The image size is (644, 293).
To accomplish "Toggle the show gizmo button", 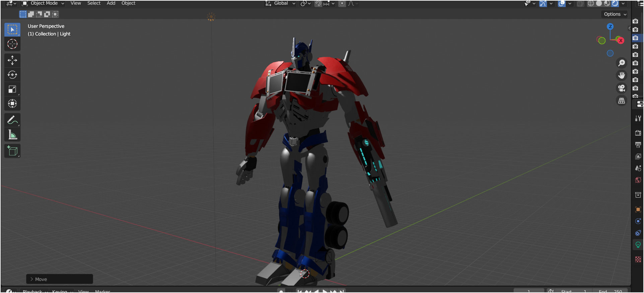I will (x=543, y=3).
